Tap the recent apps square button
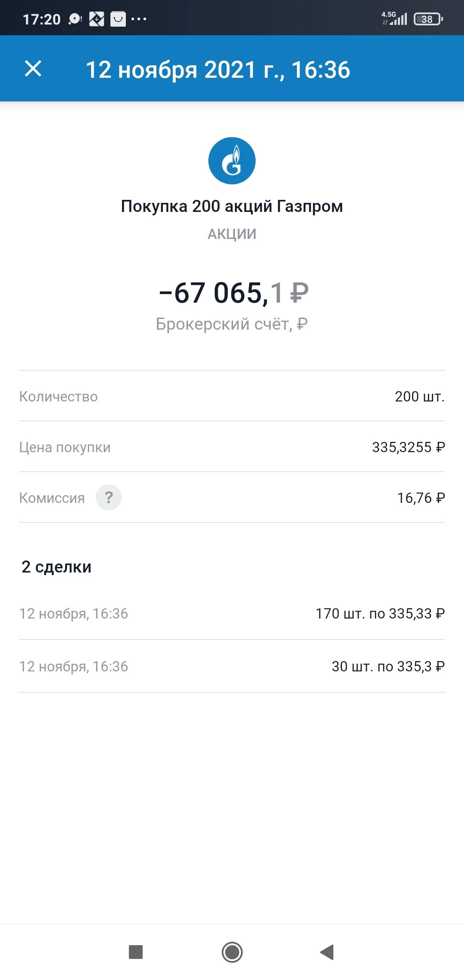Viewport: 464px width, 980px height. (136, 952)
